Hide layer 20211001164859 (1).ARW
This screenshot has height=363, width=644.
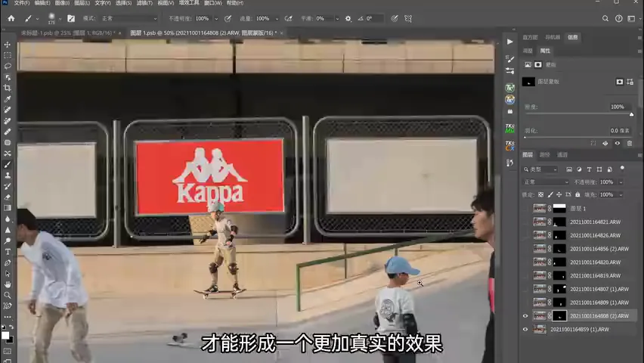[x=525, y=329]
